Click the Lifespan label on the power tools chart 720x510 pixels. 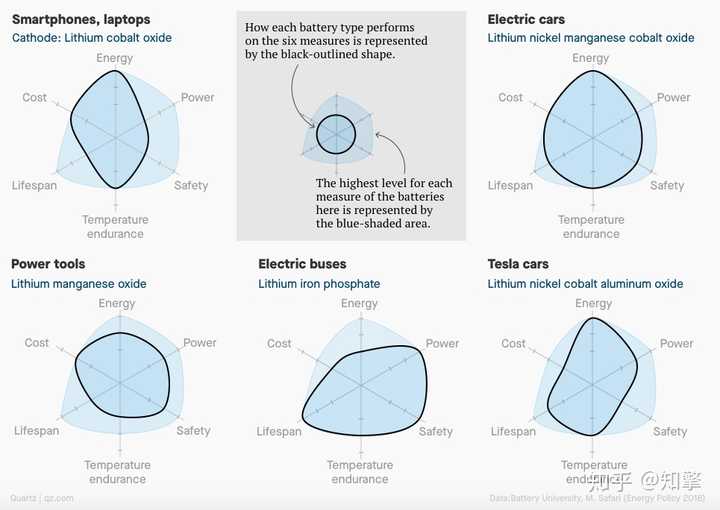pos(36,431)
